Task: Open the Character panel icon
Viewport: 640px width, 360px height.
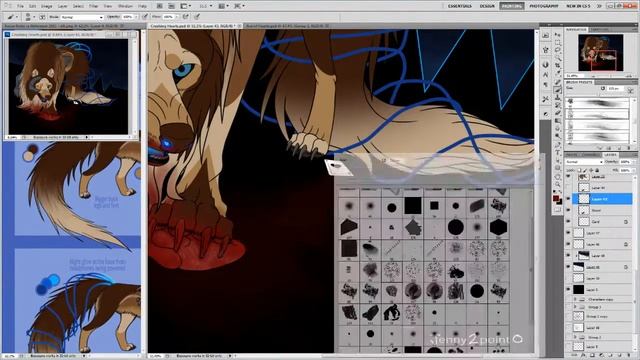Action: point(546,74)
